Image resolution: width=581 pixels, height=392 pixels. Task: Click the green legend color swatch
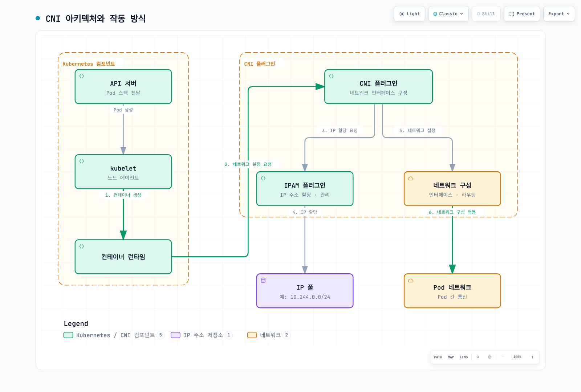click(x=68, y=335)
